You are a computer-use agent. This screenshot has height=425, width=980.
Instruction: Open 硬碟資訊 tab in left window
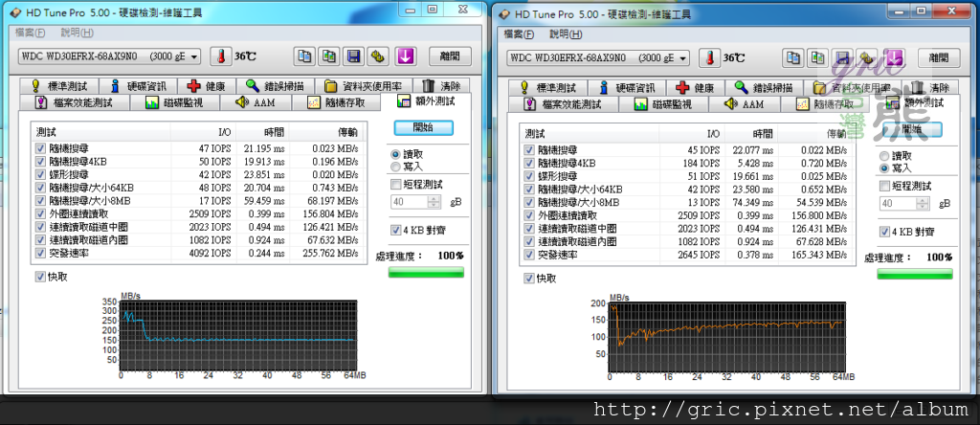[x=138, y=86]
